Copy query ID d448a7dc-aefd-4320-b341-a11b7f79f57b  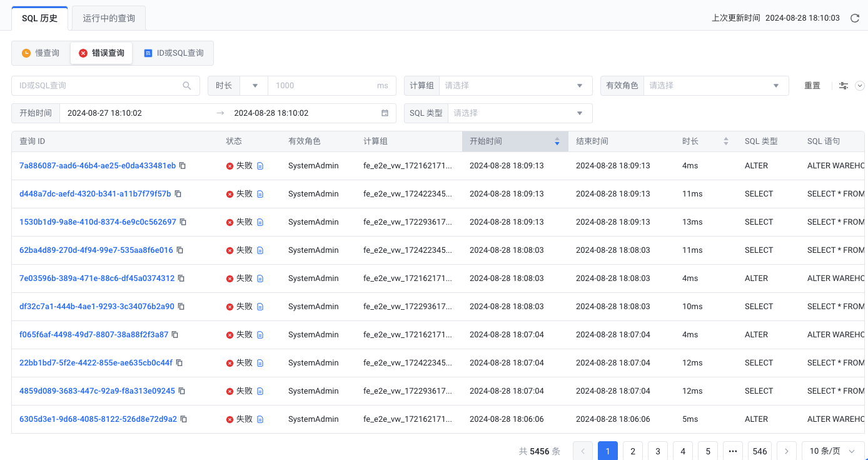click(178, 194)
